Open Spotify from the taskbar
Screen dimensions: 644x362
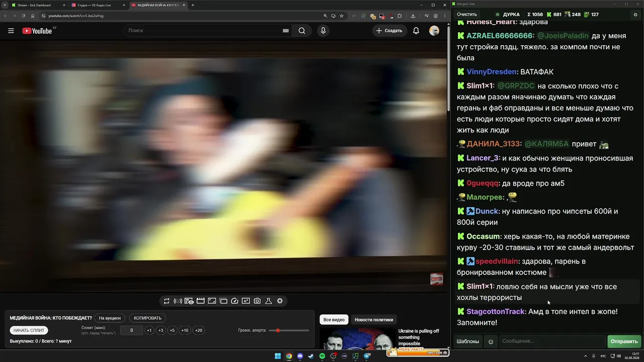[x=322, y=356]
